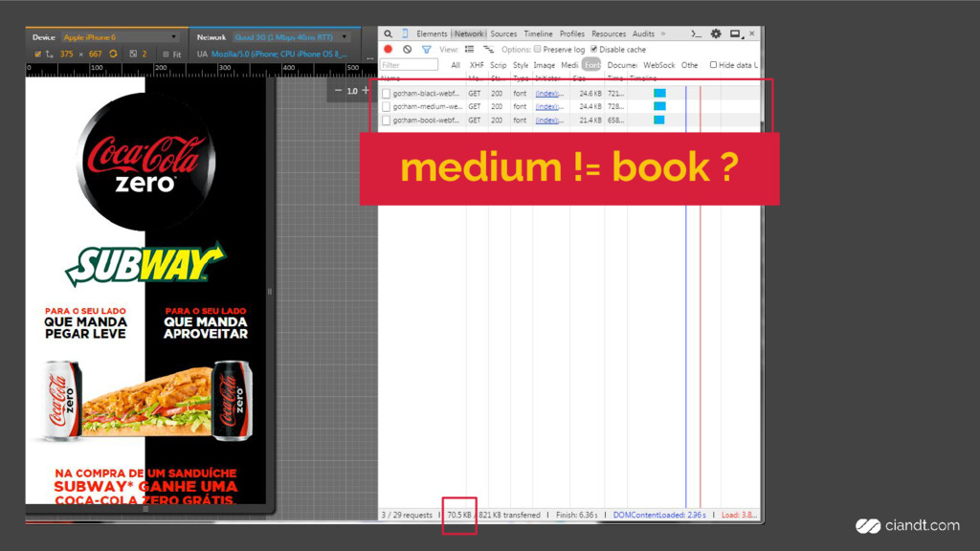Click timeline bar of gotham-book-webfont request
The width and height of the screenshot is (980, 551).
tap(658, 121)
